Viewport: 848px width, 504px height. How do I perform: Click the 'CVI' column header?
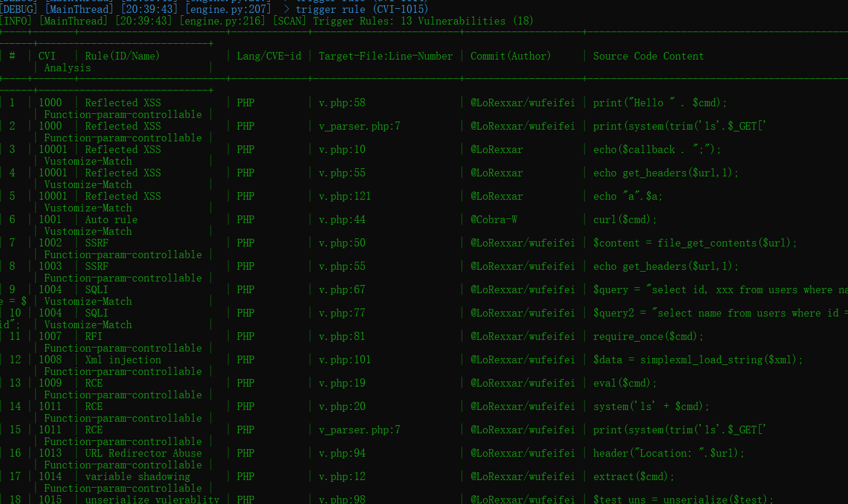coord(47,56)
